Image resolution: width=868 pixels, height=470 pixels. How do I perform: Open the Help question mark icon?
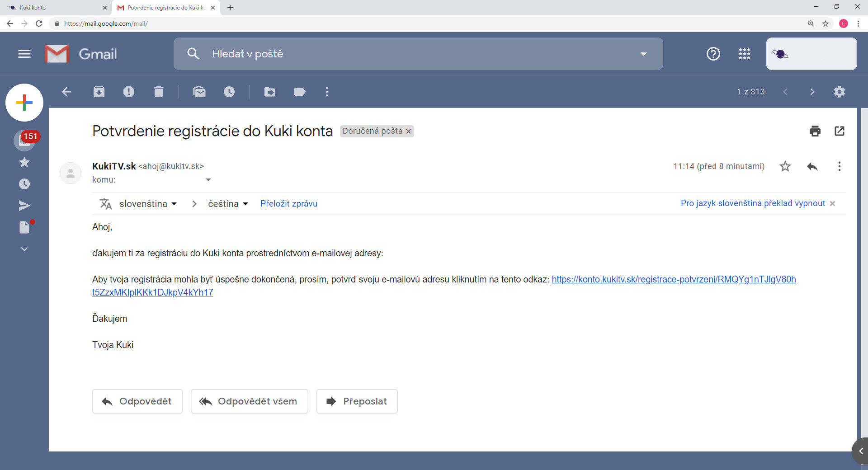tap(713, 54)
